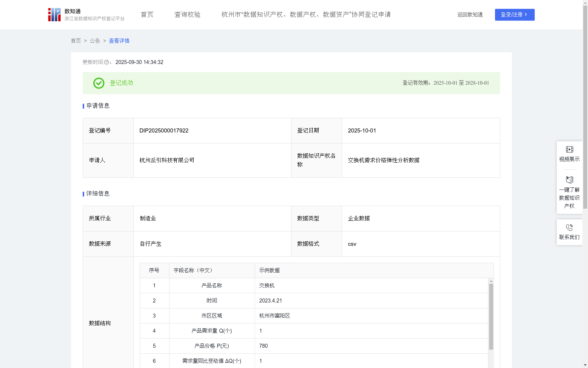588x368 pixels.
Task: Click the data structure table scrollbar
Action: (x=491, y=316)
